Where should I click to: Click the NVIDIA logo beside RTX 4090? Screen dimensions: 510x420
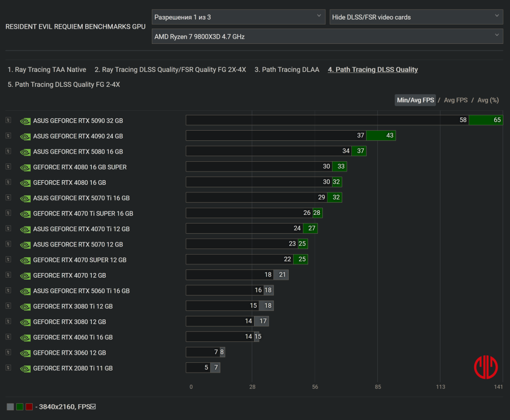pos(25,136)
